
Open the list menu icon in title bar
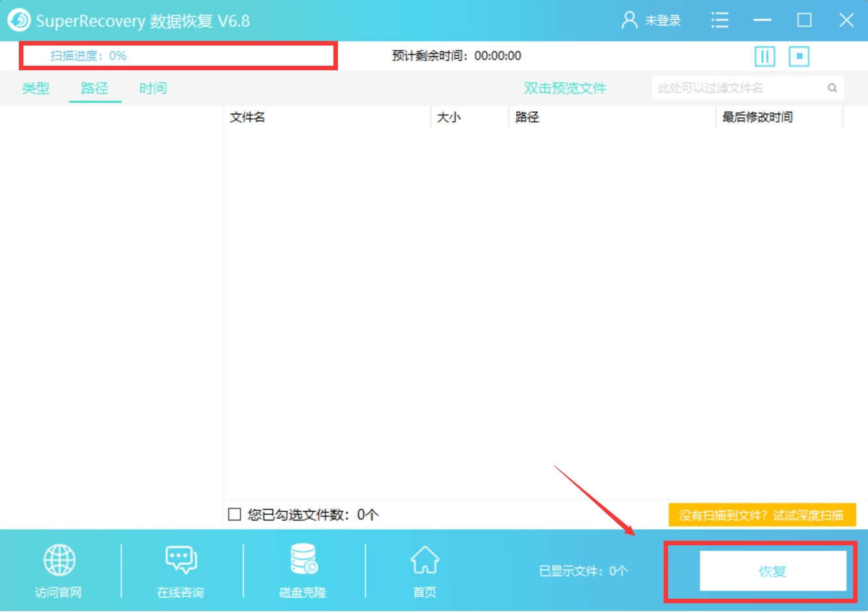coord(720,20)
